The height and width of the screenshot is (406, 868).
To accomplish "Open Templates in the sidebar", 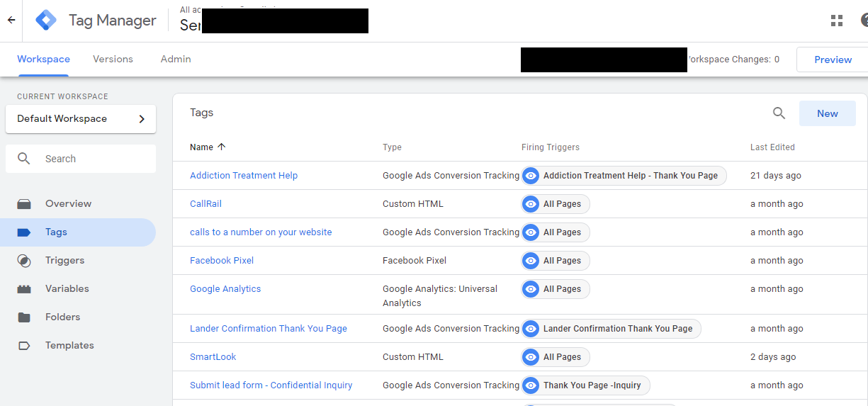I will (69, 345).
